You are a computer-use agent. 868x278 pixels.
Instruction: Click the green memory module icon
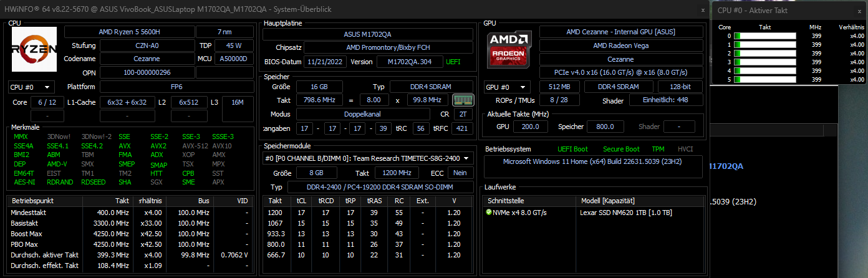(463, 100)
